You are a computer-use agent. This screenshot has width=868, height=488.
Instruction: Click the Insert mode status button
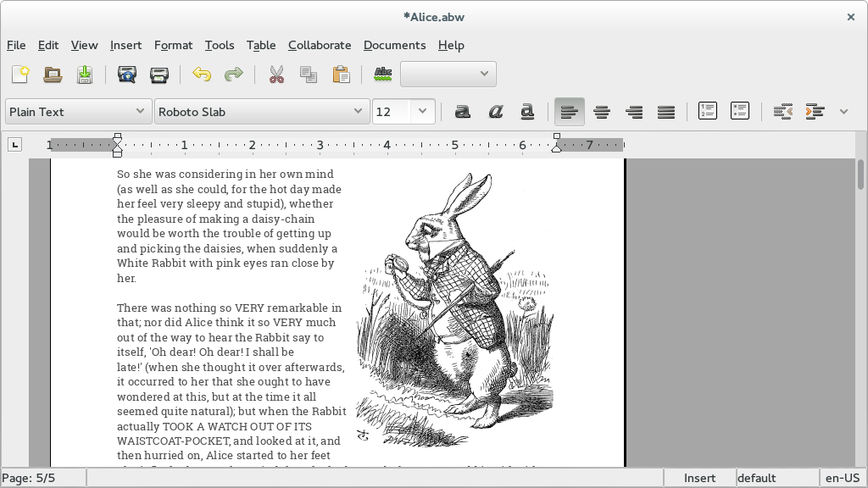point(699,478)
